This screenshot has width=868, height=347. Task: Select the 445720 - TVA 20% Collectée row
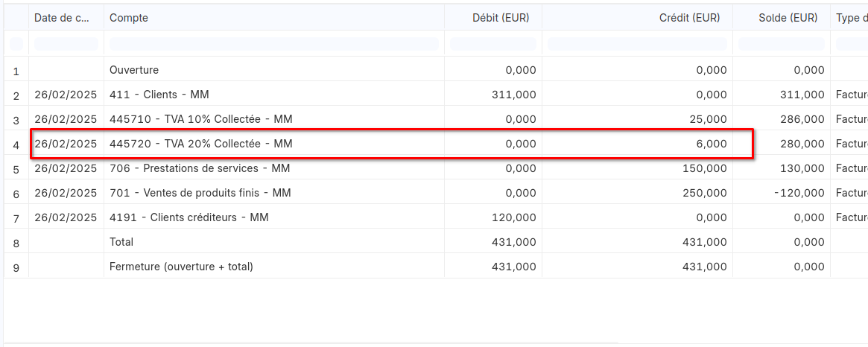pos(434,144)
